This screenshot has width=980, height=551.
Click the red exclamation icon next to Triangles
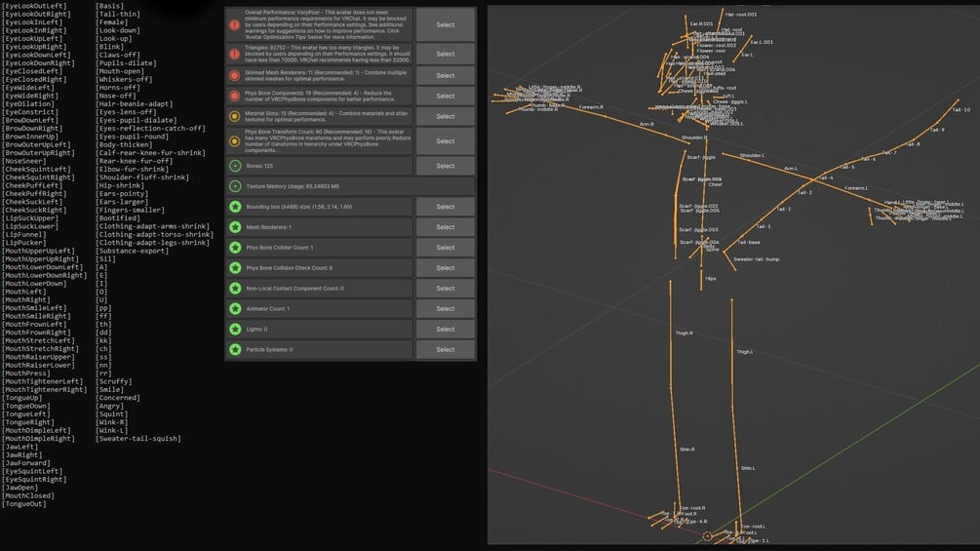click(x=234, y=55)
